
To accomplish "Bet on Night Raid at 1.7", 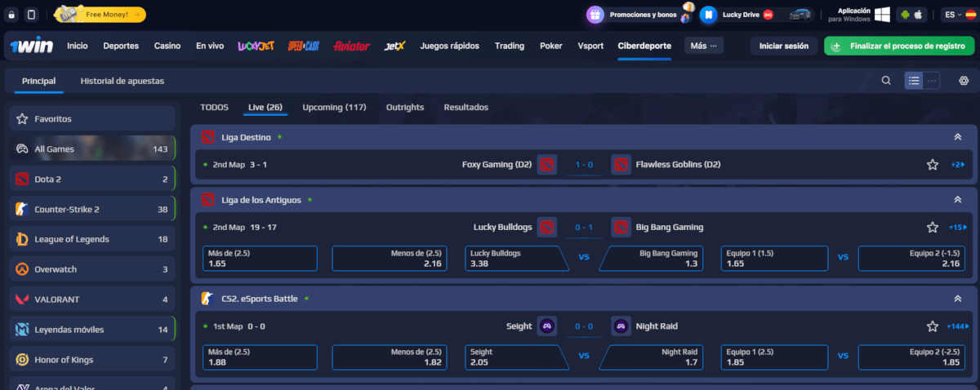I will pyautogui.click(x=650, y=357).
